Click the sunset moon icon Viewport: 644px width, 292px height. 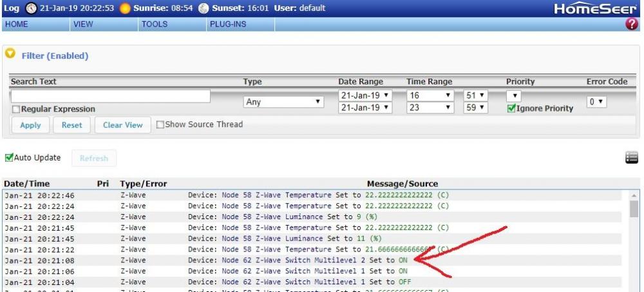pyautogui.click(x=204, y=8)
